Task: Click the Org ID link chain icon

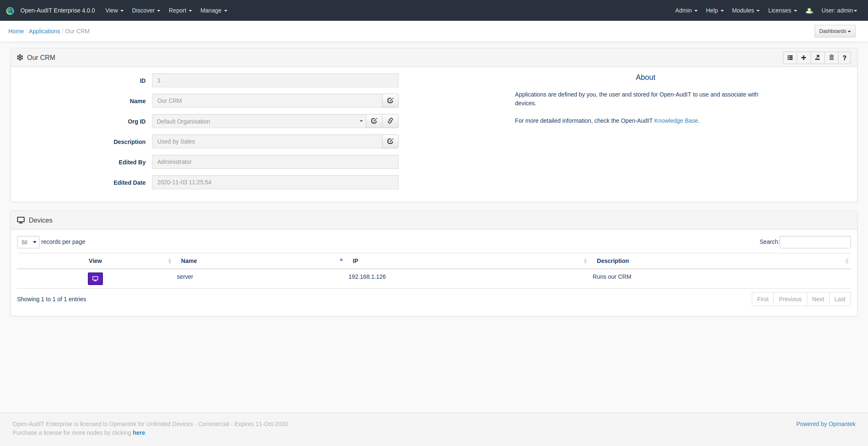Action: pyautogui.click(x=390, y=121)
